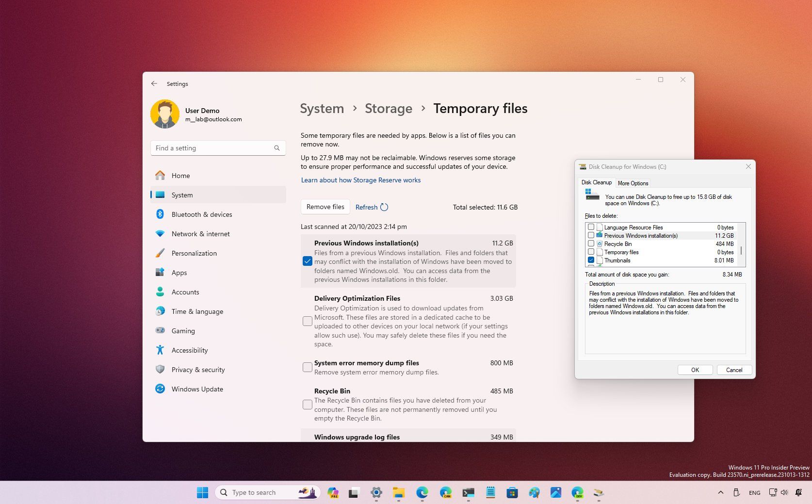Go to Storage in the breadcrumb
Image resolution: width=812 pixels, height=504 pixels.
point(388,109)
